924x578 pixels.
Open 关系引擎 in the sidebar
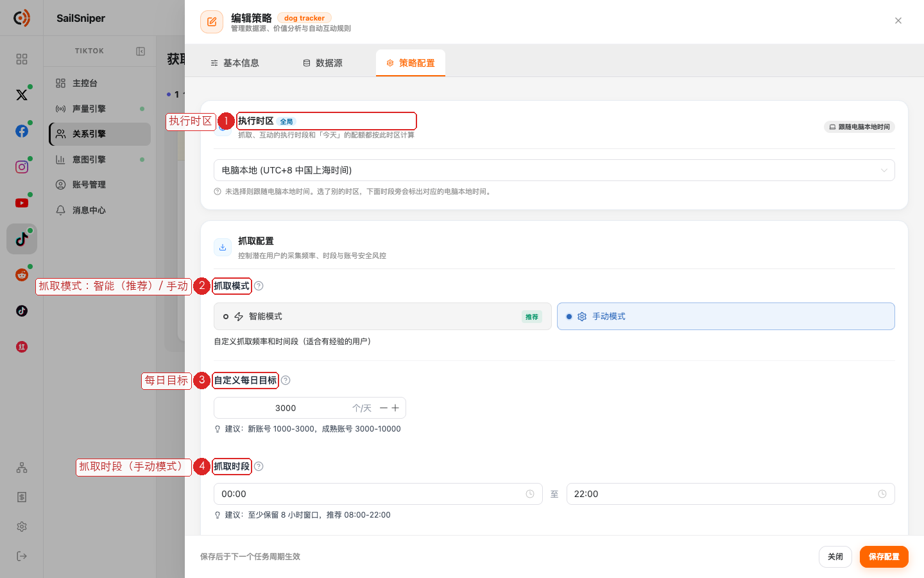pyautogui.click(x=100, y=134)
